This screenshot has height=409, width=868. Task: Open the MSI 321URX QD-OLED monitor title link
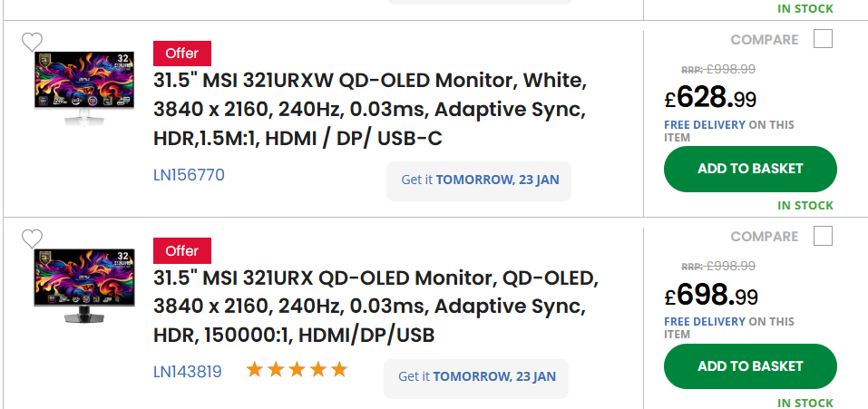tap(375, 306)
